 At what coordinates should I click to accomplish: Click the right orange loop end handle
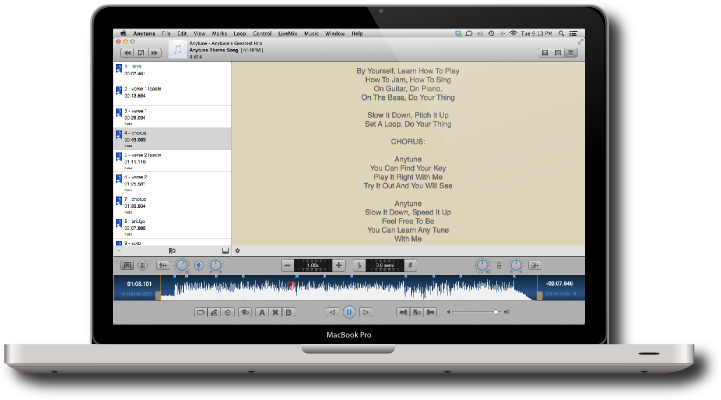click(539, 295)
